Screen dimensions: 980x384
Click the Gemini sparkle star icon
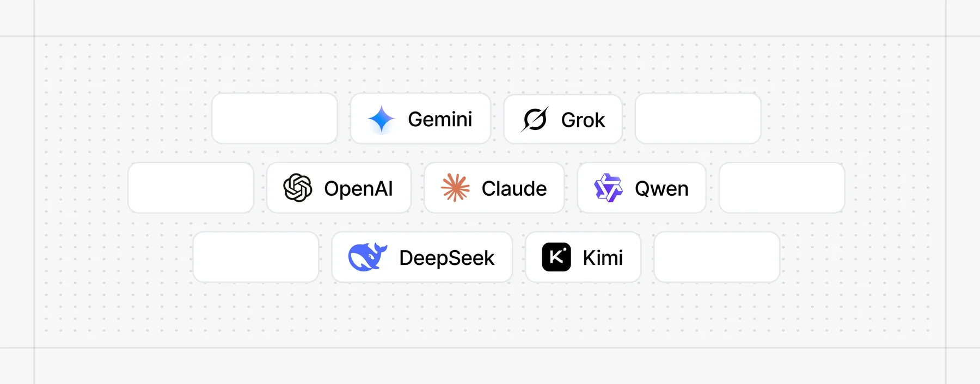tap(381, 119)
